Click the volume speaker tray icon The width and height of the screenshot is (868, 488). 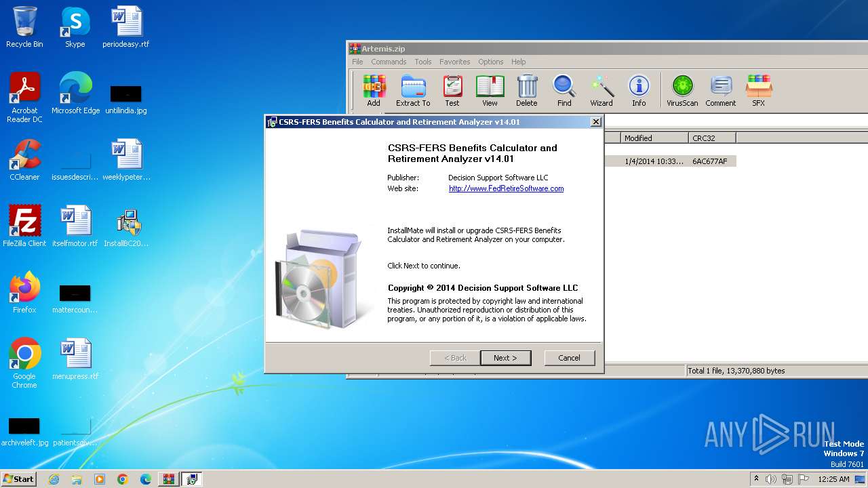coord(771,479)
